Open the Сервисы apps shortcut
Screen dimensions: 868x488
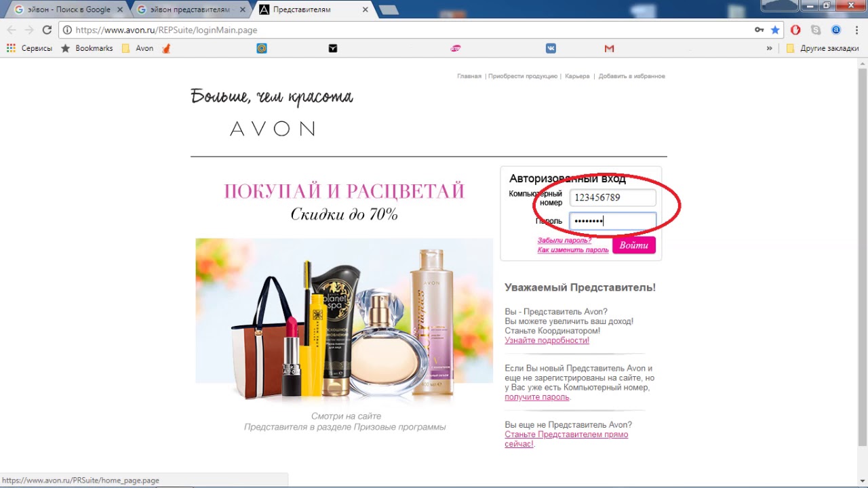(x=29, y=48)
